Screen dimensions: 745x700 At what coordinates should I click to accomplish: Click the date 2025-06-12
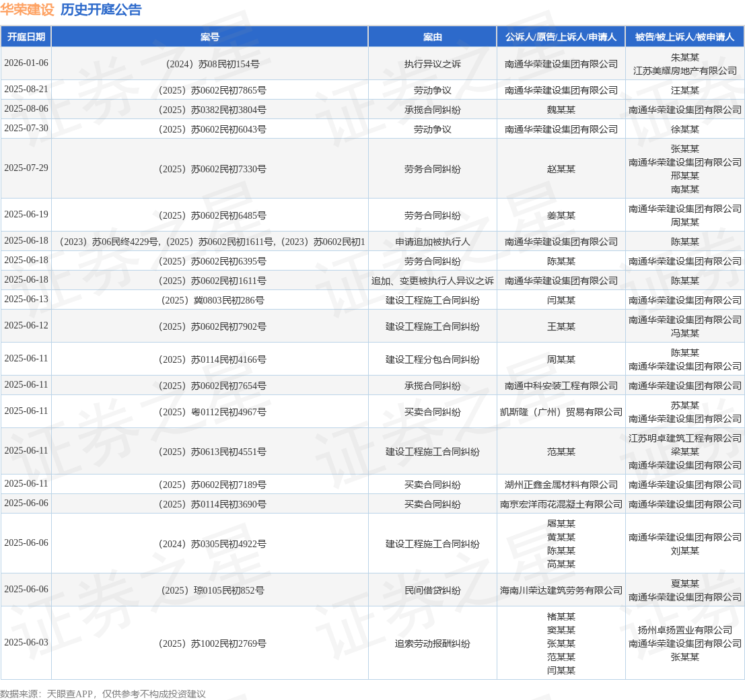(26, 325)
